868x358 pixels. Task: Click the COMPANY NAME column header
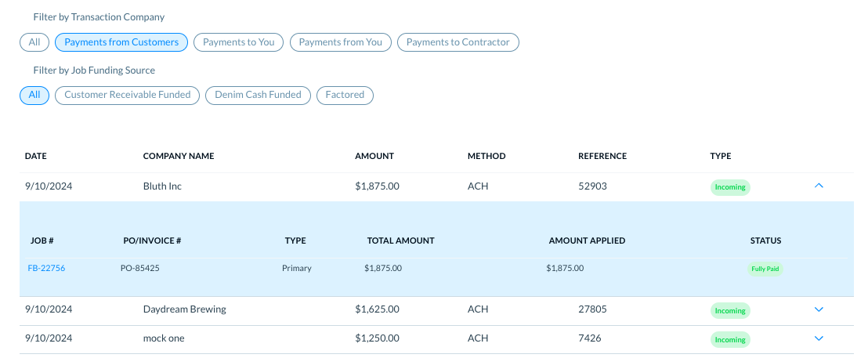179,156
